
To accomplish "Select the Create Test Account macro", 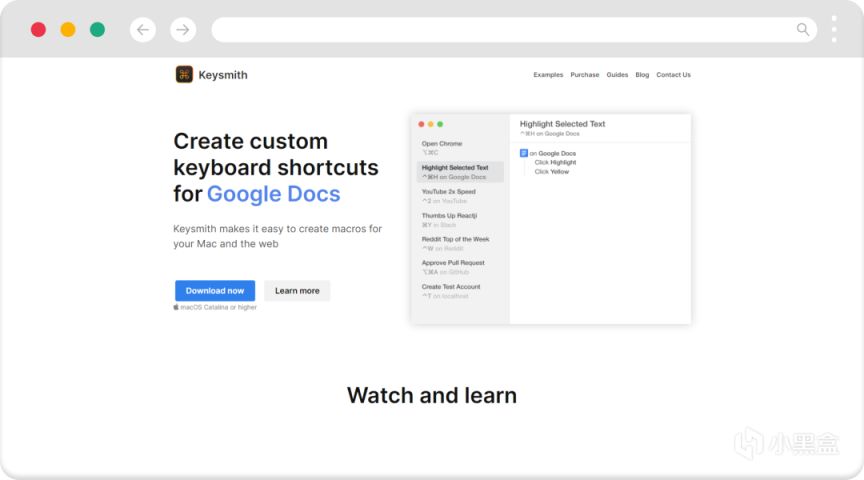I will [460, 291].
